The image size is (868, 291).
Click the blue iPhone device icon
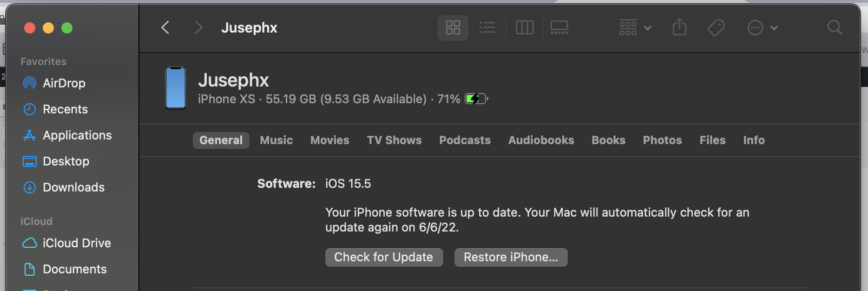point(176,88)
